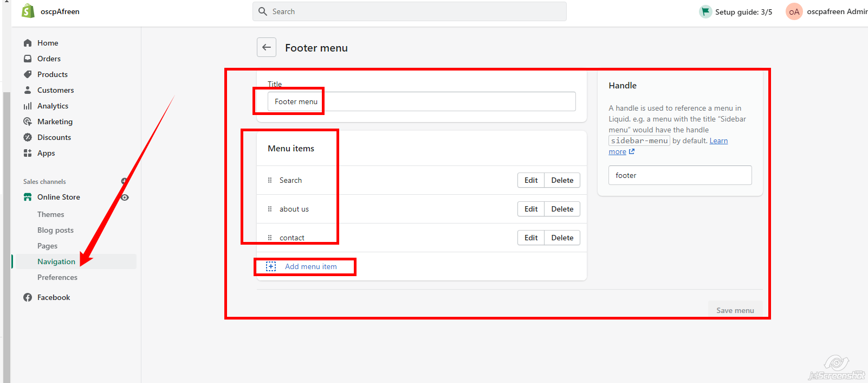The image size is (868, 383).
Task: Select Navigation under Online Store
Action: pos(56,261)
